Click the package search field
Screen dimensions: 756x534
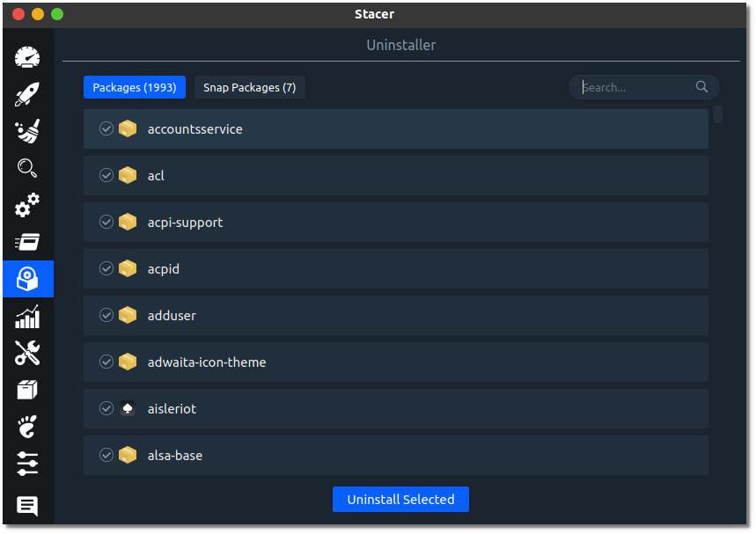click(635, 87)
